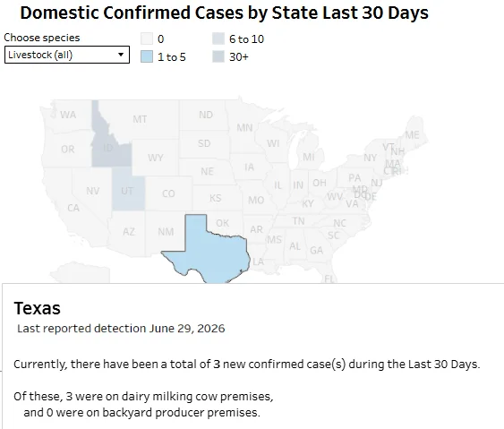Select the 0 cases legend swatch
Viewport: 504px width, 429px height.
(x=147, y=39)
